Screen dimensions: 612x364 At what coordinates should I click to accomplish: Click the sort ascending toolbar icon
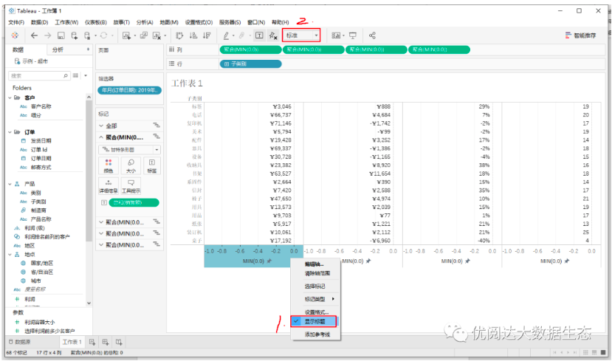(193, 35)
